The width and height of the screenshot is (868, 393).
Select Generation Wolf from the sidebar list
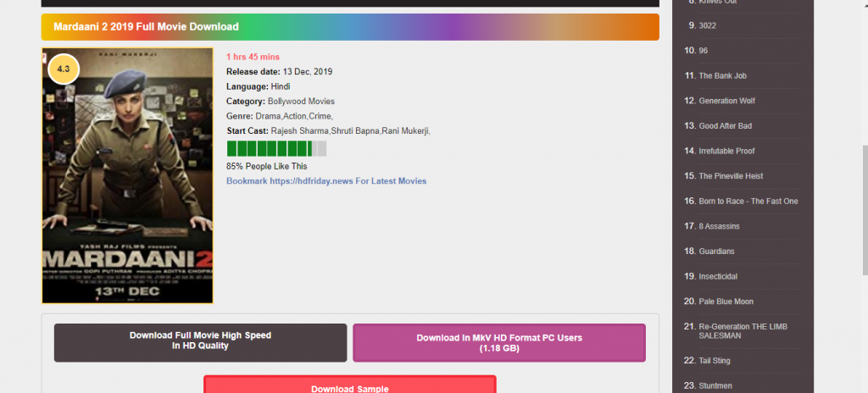726,101
